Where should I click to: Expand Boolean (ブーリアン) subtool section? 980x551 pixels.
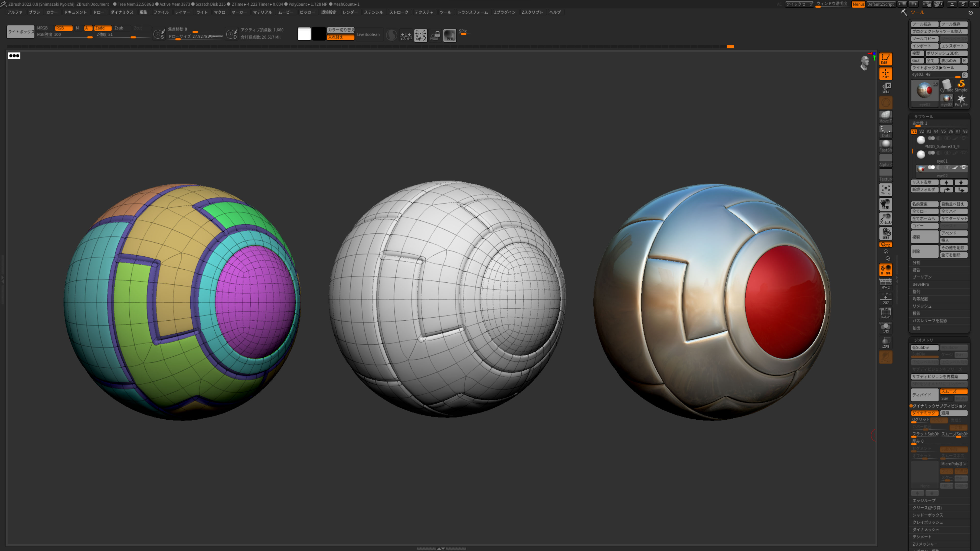pos(922,277)
